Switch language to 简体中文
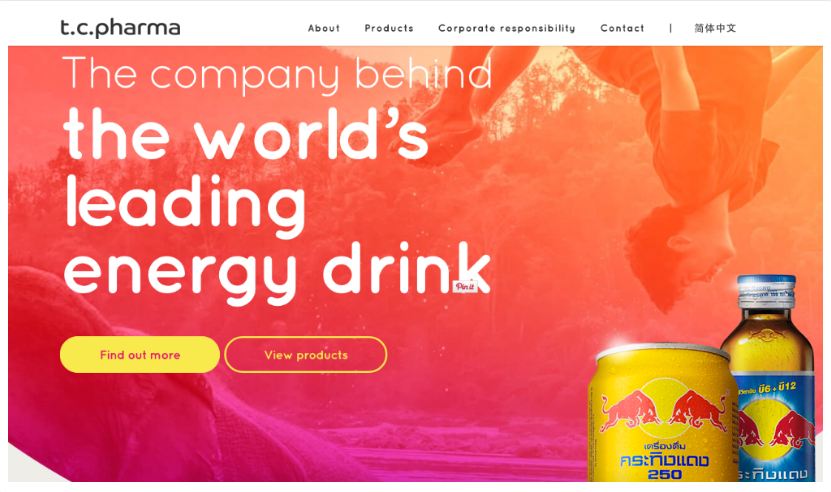831x492 pixels. [715, 28]
